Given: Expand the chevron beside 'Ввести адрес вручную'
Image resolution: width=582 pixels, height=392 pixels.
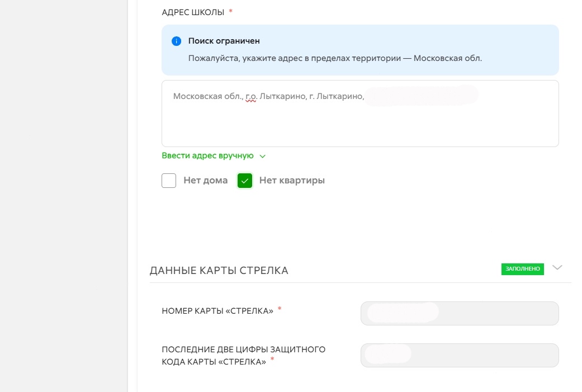Looking at the screenshot, I should coord(263,157).
